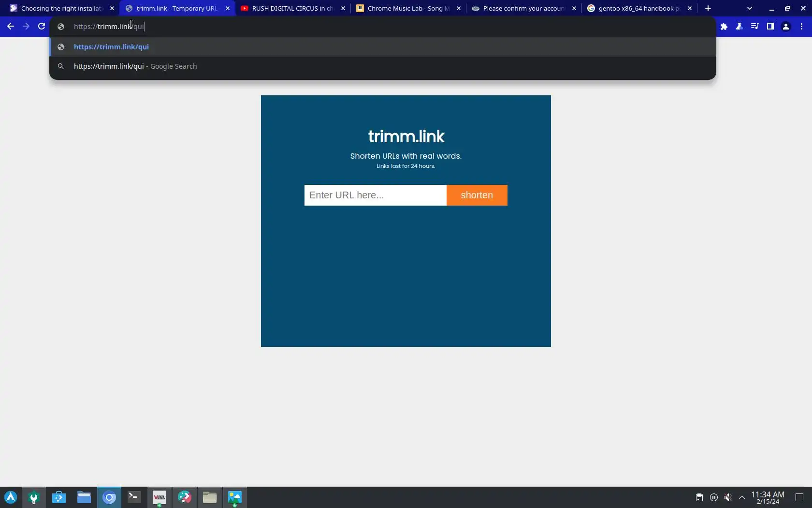Open Chrome three-dot menu
The width and height of the screenshot is (812, 508).
802,27
